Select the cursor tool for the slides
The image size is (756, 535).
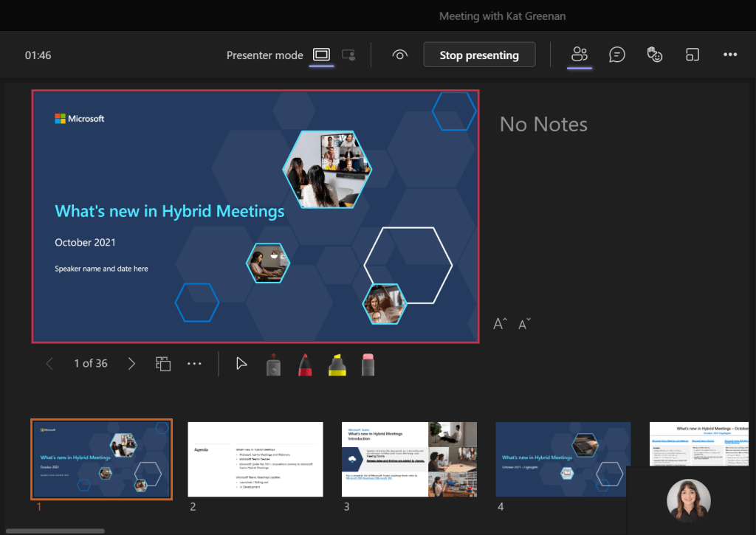[x=241, y=363]
